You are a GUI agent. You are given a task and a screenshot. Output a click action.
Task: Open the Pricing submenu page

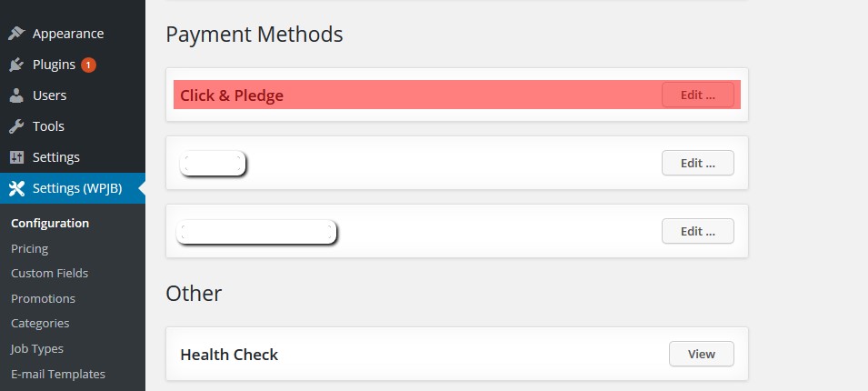(29, 248)
